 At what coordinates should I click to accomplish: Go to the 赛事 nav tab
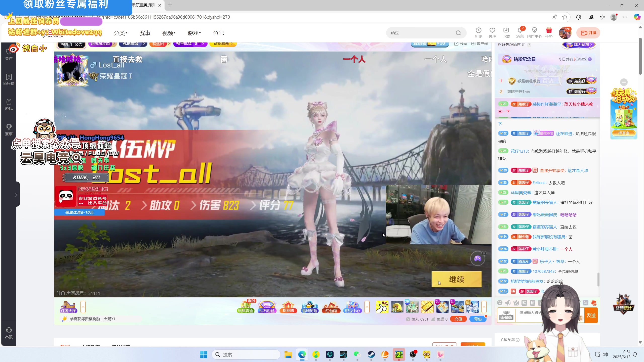[145, 33]
